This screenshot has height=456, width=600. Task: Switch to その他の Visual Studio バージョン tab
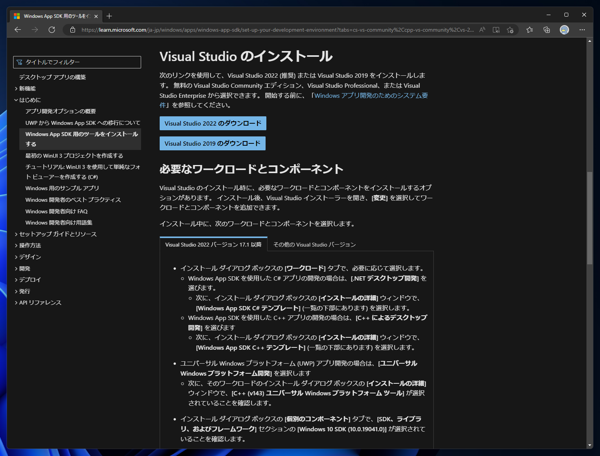[x=315, y=244]
